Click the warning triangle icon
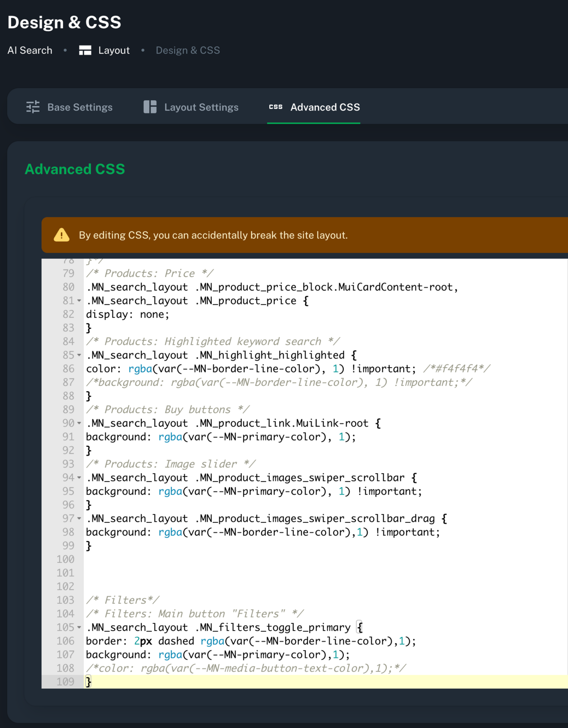The width and height of the screenshot is (568, 728). point(62,235)
